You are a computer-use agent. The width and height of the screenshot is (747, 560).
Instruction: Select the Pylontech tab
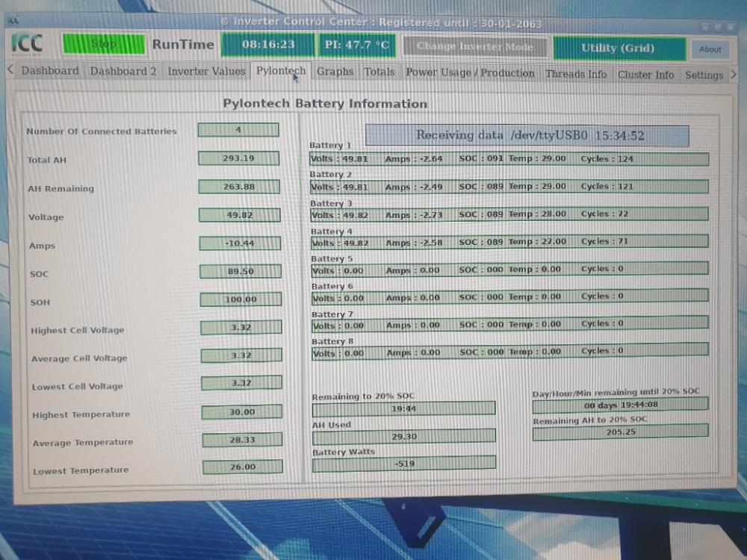pyautogui.click(x=280, y=70)
